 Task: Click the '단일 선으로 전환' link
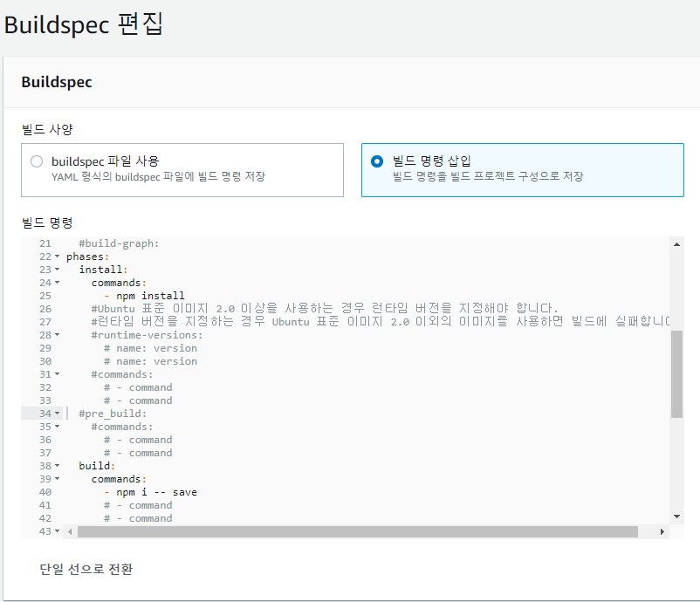(86, 569)
